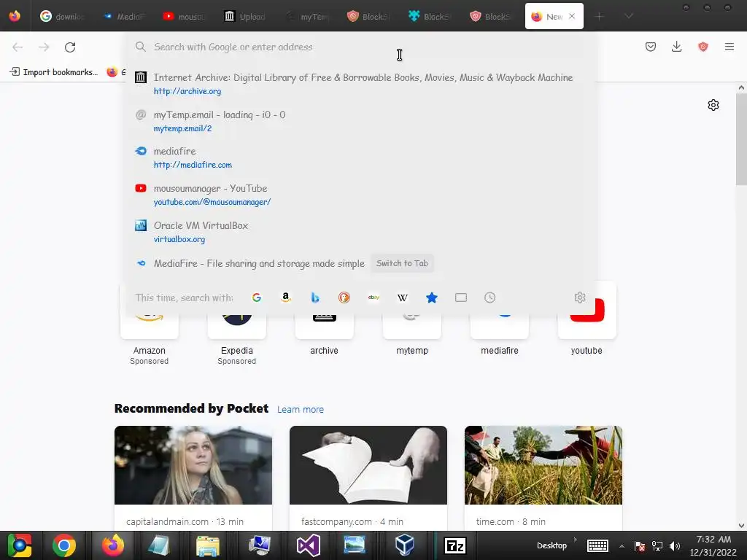Search open tabs using the tab icon
The image size is (747, 560).
click(461, 297)
